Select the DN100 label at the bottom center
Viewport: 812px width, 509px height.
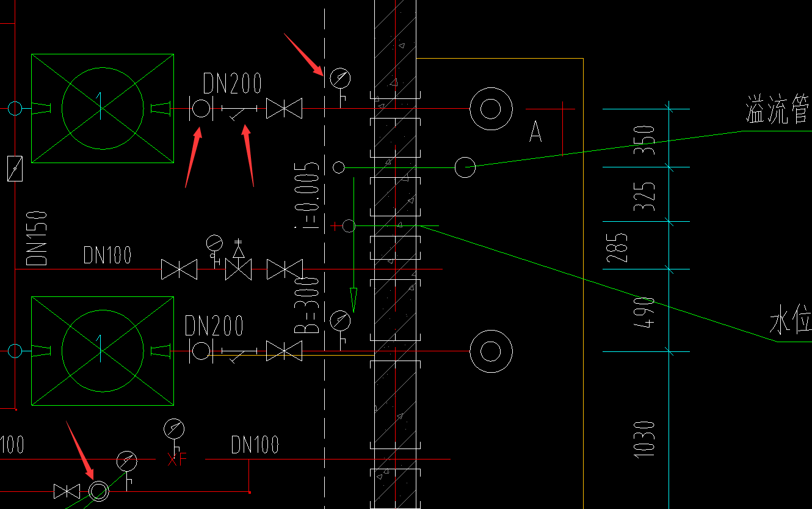255,444
